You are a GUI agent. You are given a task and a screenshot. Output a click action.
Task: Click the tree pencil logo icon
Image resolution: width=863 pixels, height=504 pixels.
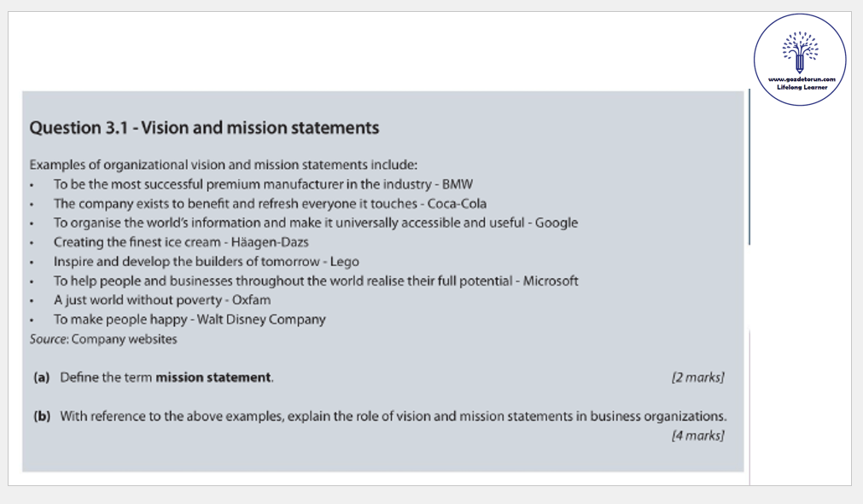point(799,52)
